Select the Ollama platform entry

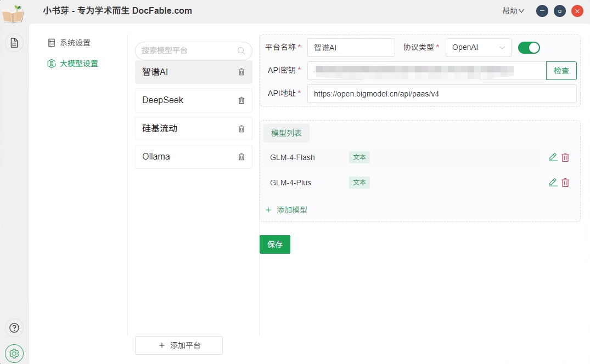tap(193, 157)
